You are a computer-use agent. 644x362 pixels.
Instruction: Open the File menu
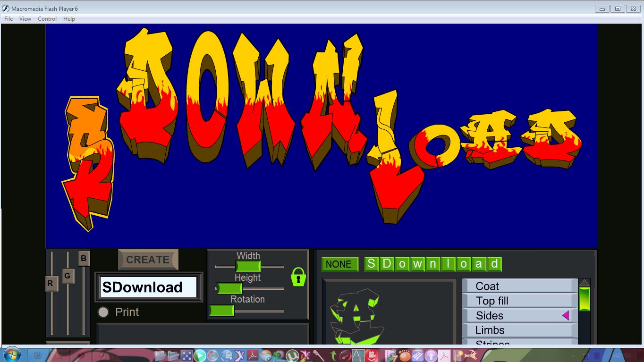8,19
